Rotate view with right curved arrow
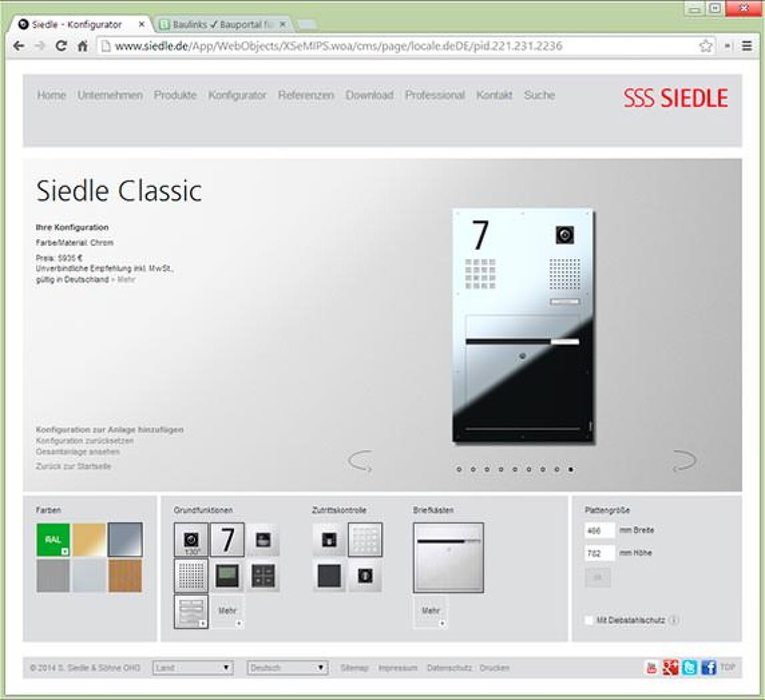 click(684, 461)
